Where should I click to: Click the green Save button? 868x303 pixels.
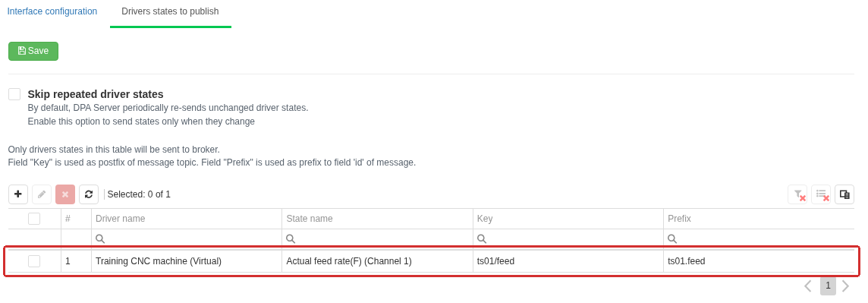(33, 51)
